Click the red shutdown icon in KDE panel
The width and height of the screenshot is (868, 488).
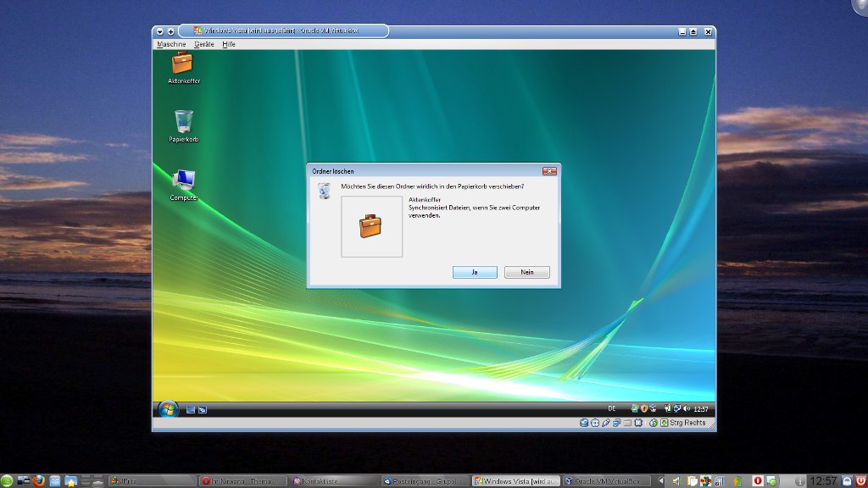click(861, 481)
